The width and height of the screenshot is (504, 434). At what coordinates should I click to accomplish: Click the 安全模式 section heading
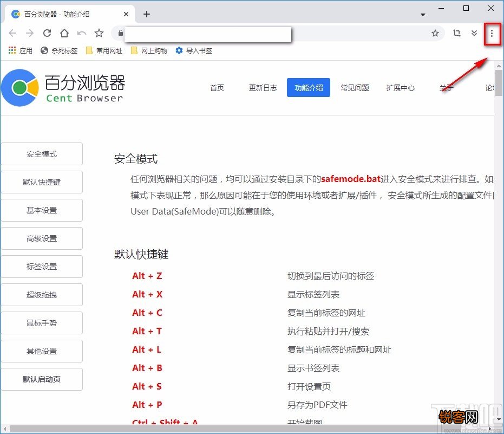(x=136, y=159)
